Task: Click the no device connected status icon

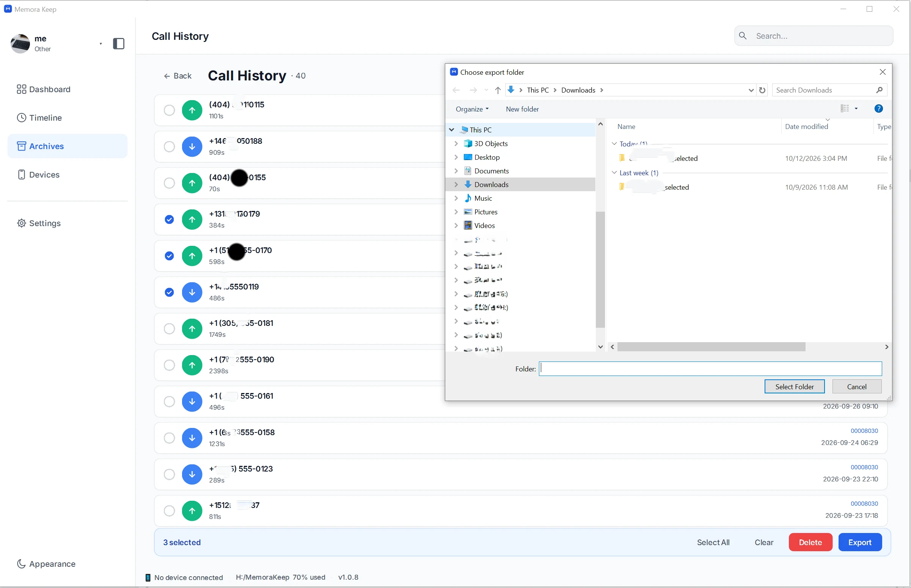Action: [x=148, y=578]
